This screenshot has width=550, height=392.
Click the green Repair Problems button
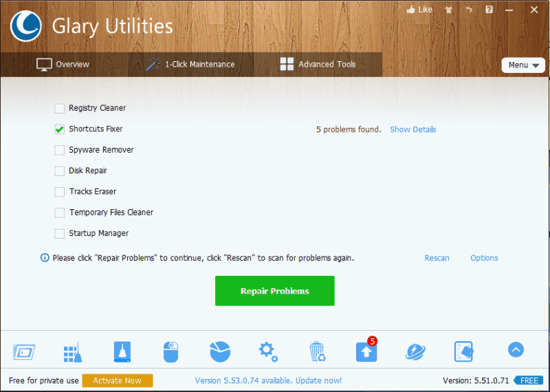pyautogui.click(x=274, y=291)
